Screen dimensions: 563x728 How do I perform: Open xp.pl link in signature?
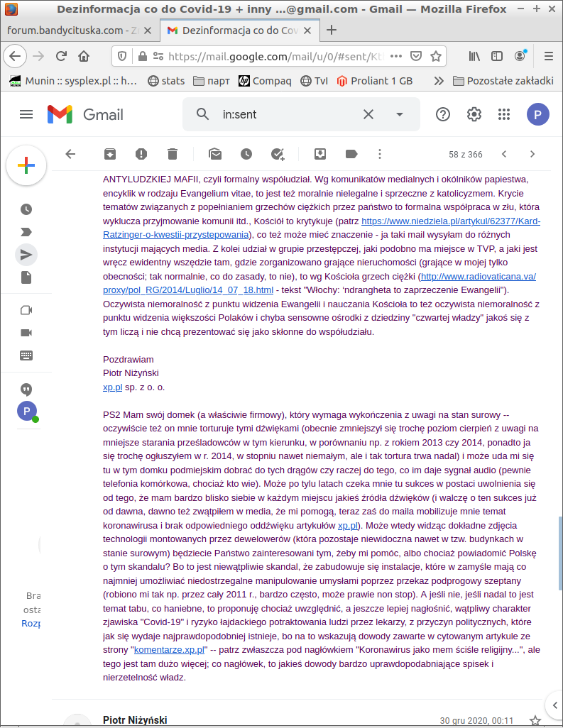click(x=112, y=387)
